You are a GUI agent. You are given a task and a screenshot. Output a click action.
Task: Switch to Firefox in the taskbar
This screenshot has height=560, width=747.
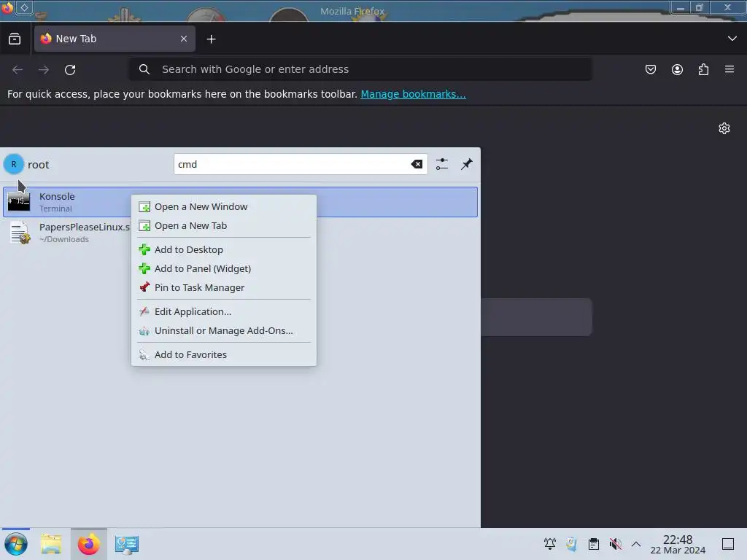[88, 544]
